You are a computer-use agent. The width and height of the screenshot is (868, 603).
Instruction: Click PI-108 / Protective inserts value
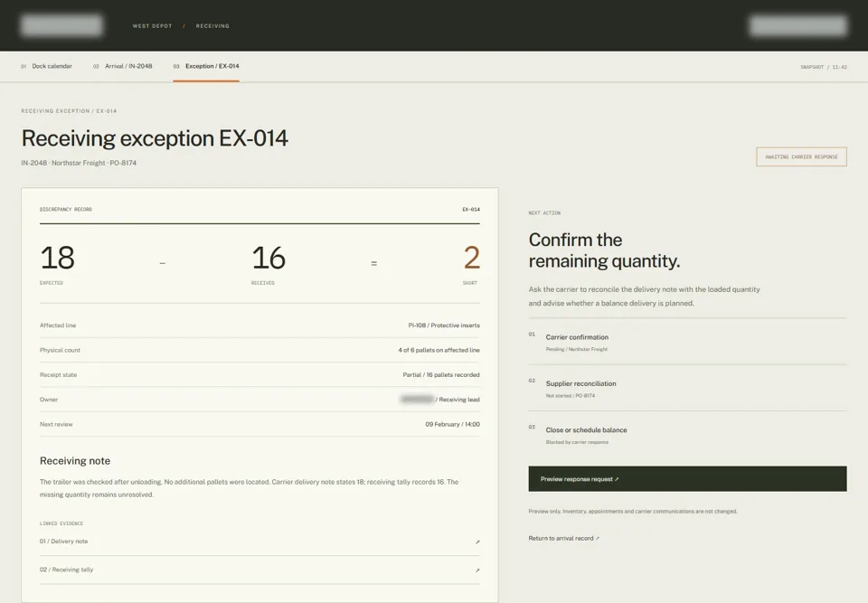(444, 325)
